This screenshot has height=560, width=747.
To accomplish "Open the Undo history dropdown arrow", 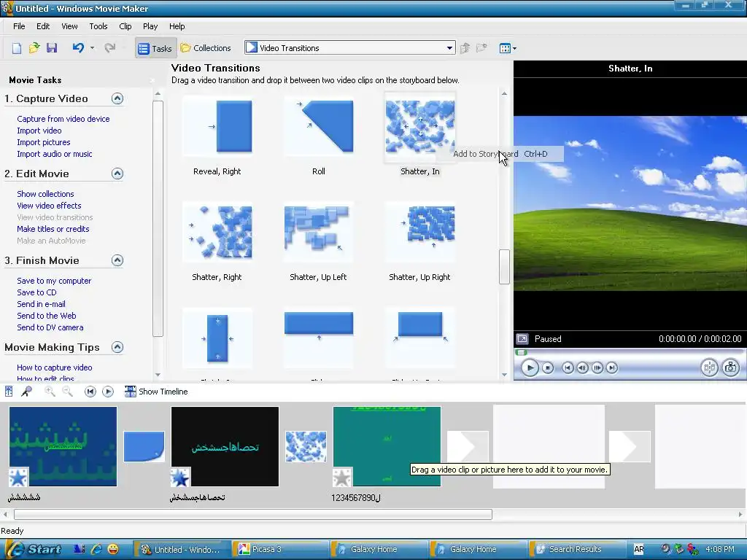I will pyautogui.click(x=92, y=48).
